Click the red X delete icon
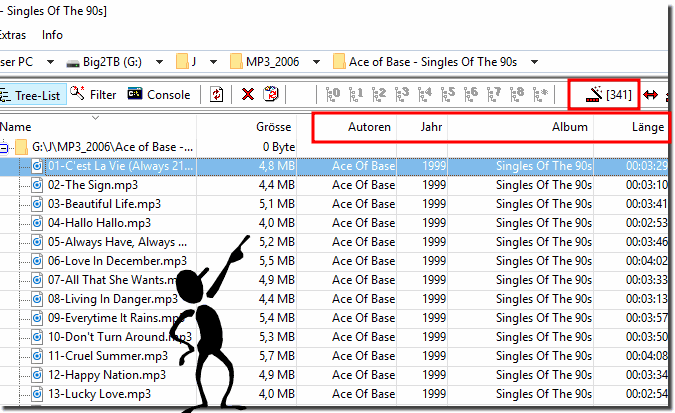 248,94
